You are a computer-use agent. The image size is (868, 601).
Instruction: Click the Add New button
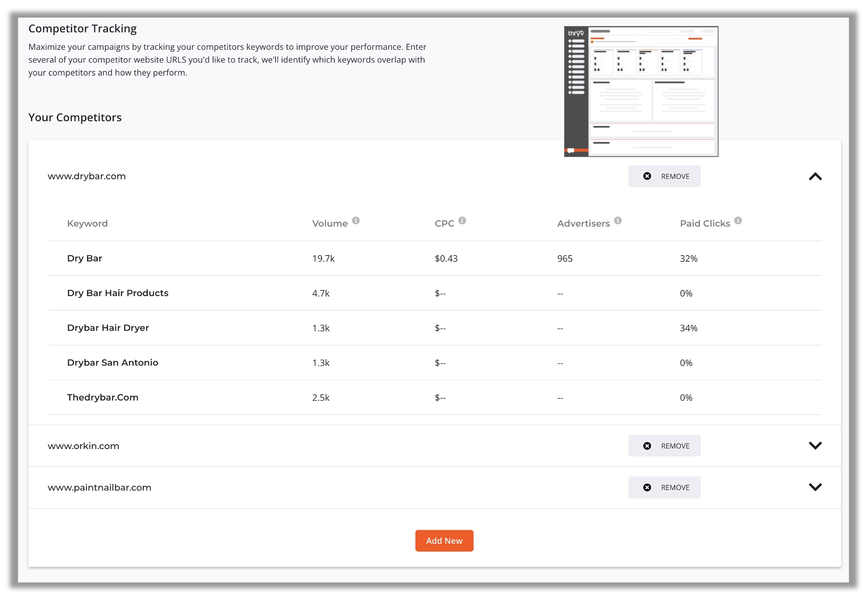[444, 541]
